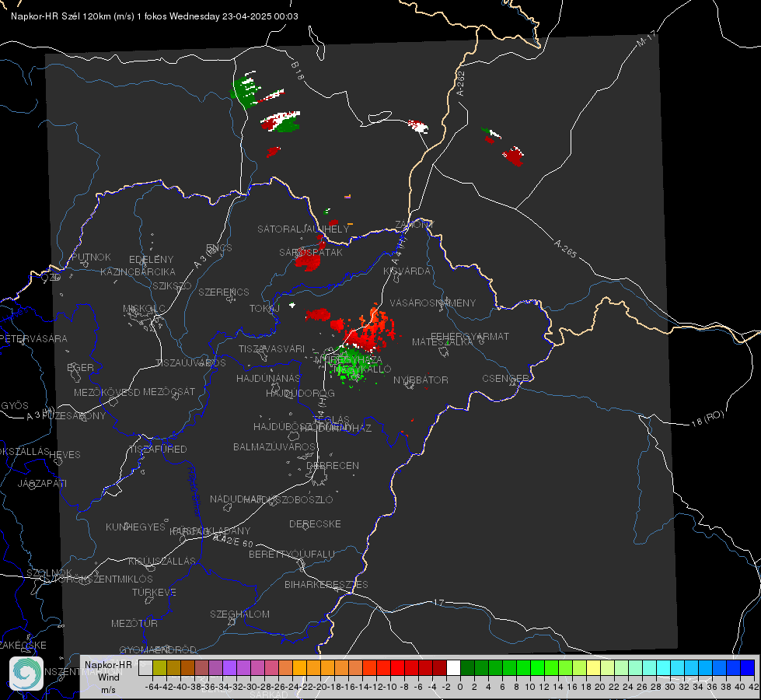Image resolution: width=761 pixels, height=700 pixels.
Task: Click the KISVÁRDA label
Action: pos(407,271)
